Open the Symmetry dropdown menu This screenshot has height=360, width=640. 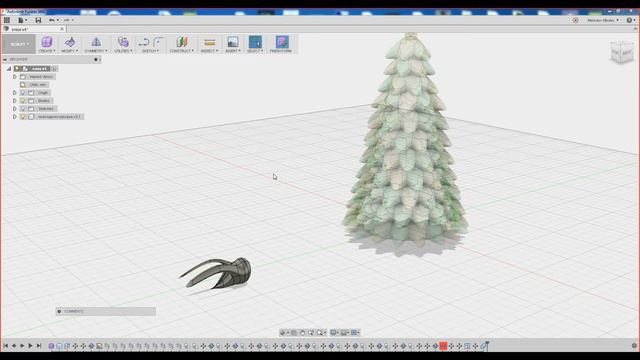pos(96,51)
